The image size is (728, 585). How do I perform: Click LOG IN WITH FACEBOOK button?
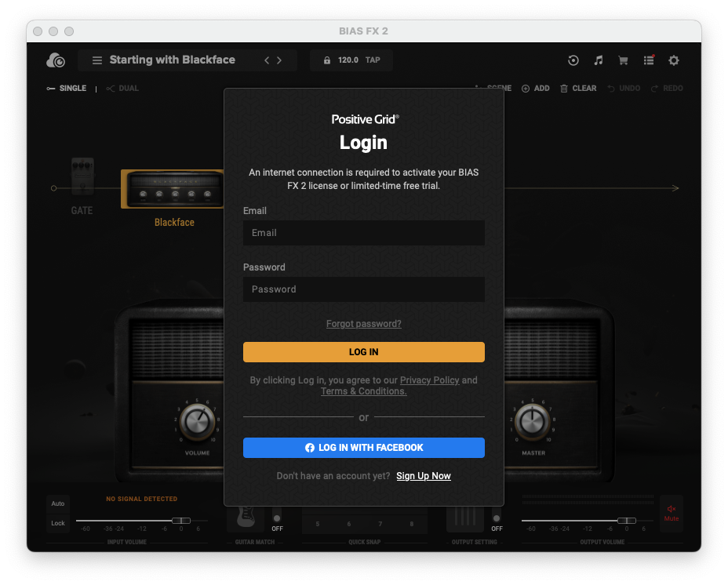point(364,448)
